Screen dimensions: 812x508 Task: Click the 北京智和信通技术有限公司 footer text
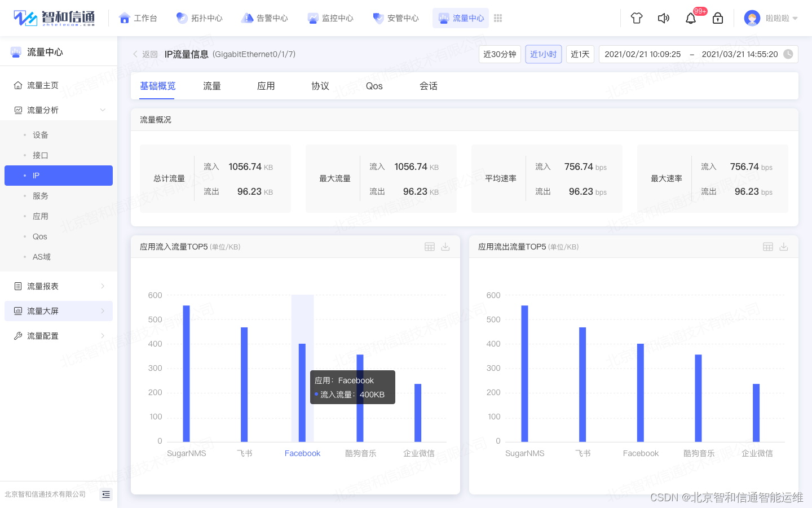tap(45, 494)
